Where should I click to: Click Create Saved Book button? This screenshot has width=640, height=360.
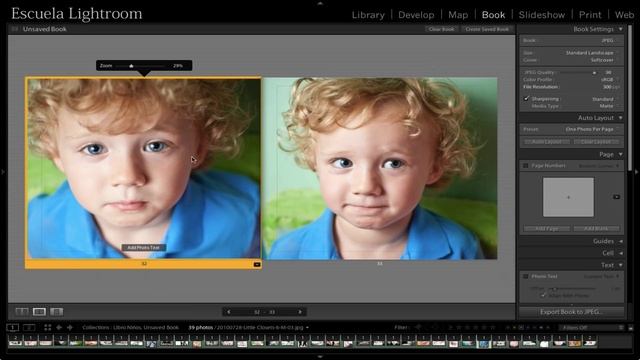click(x=487, y=29)
